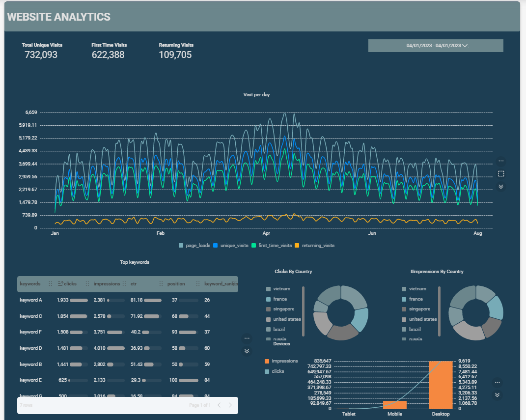Select keyword F row name
Screen dimensions: 526x420
[x=31, y=332]
